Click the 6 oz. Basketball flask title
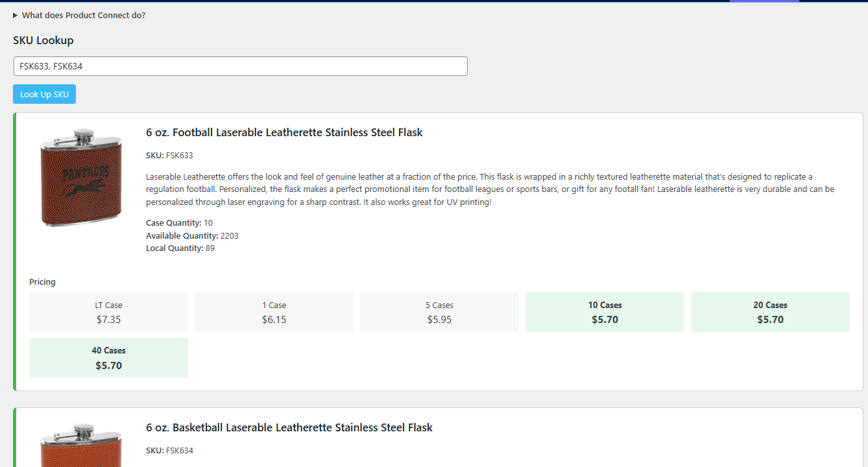The image size is (868, 467). pyautogui.click(x=289, y=427)
